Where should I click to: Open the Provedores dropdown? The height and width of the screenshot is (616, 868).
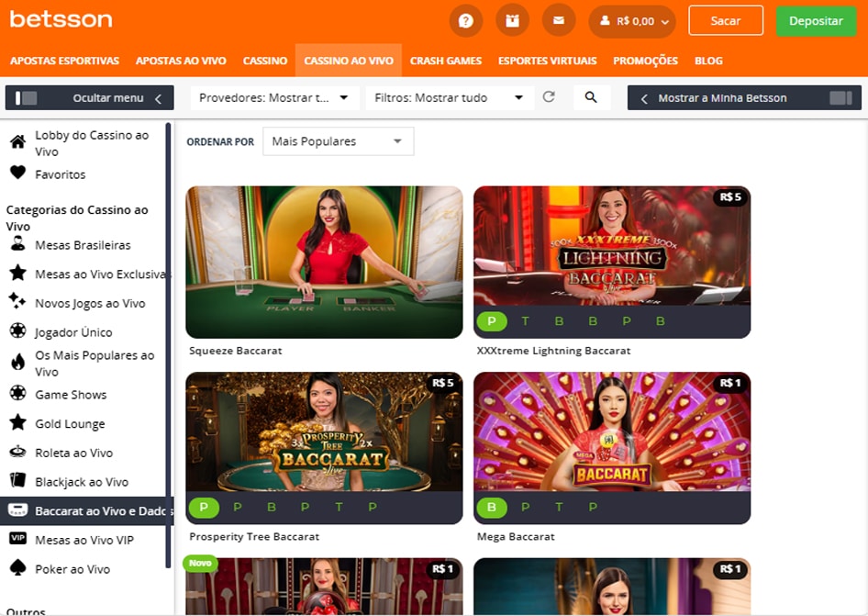coord(273,96)
